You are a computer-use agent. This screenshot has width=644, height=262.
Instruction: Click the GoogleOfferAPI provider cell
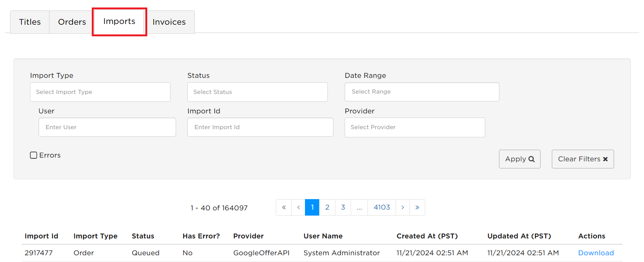[x=261, y=253]
